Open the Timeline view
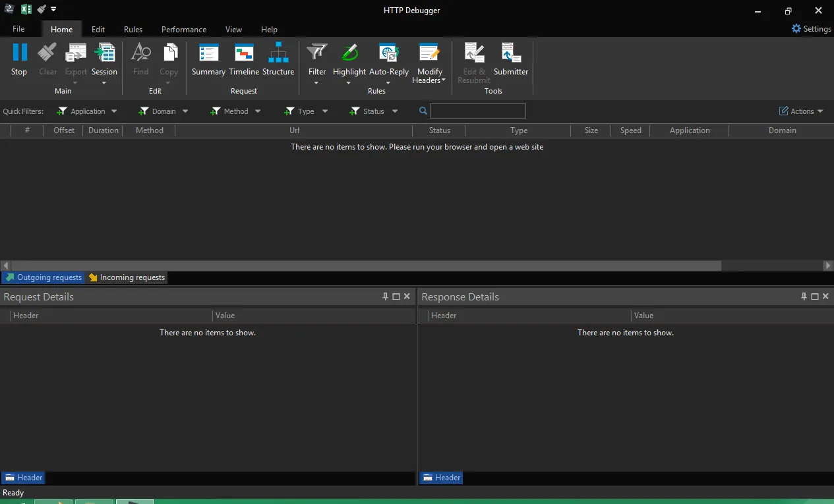 (x=244, y=59)
